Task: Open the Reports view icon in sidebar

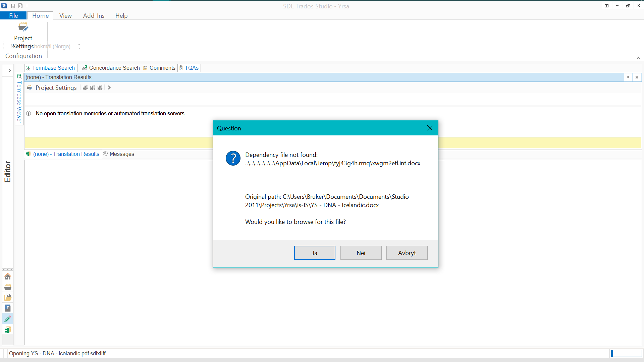Action: pyautogui.click(x=8, y=308)
